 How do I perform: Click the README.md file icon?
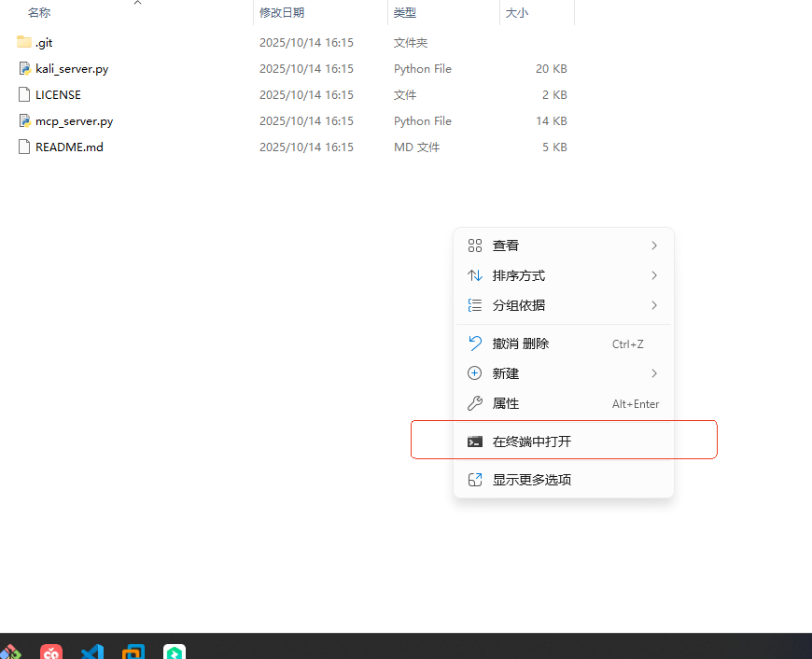click(x=25, y=147)
